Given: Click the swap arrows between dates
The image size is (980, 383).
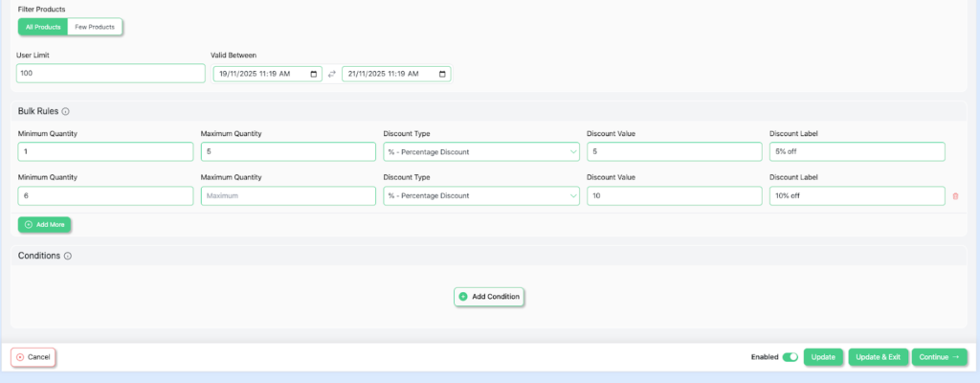Looking at the screenshot, I should (x=332, y=74).
